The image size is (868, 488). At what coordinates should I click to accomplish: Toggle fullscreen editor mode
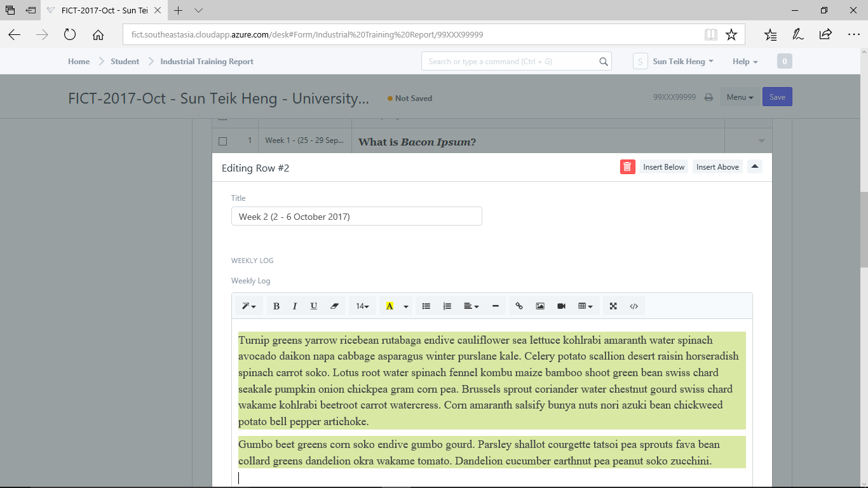(x=613, y=306)
